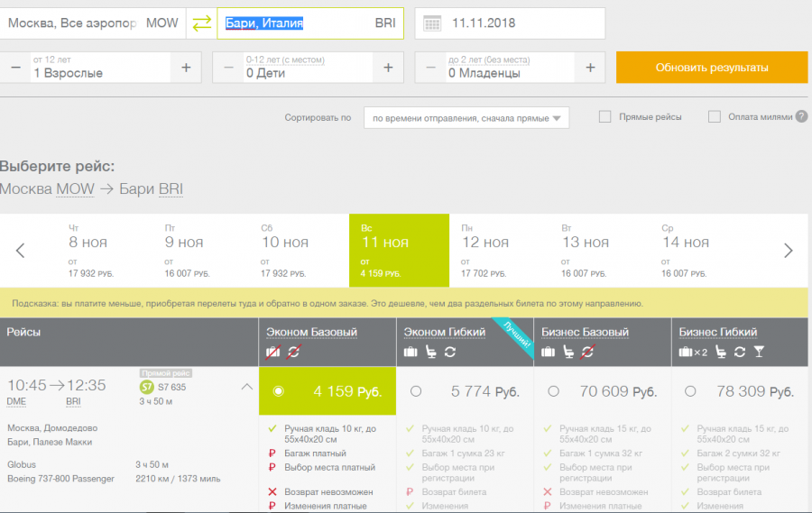Click no-refund icon under Бизнес Базовый
Screen dimensions: 812x513
(587, 352)
